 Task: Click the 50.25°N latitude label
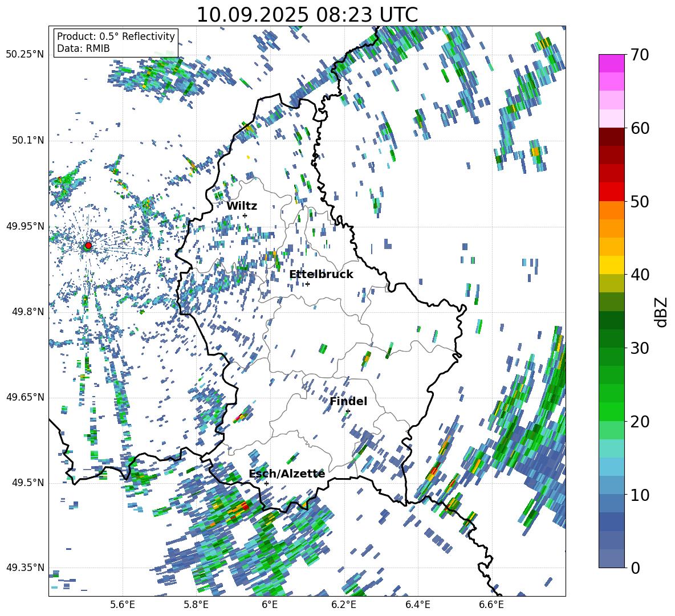[25, 55]
